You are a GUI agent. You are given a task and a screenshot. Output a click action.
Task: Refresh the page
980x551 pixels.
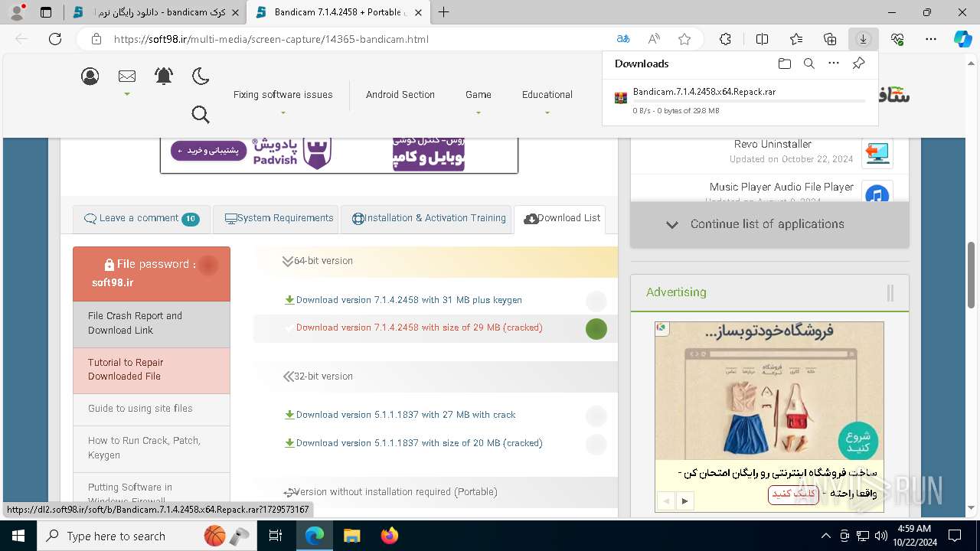tap(55, 39)
